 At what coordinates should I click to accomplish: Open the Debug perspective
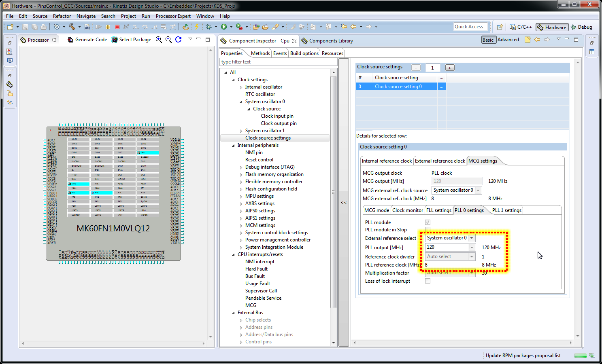pyautogui.click(x=581, y=27)
